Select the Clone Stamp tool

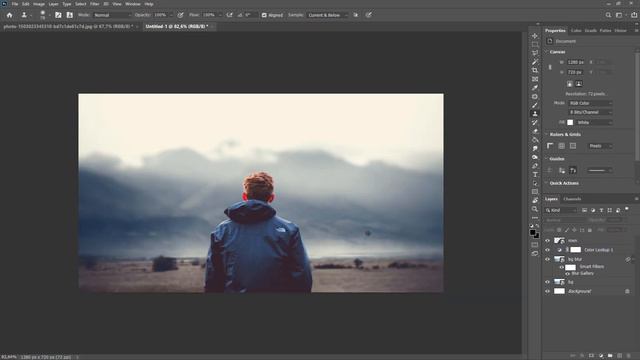535,114
